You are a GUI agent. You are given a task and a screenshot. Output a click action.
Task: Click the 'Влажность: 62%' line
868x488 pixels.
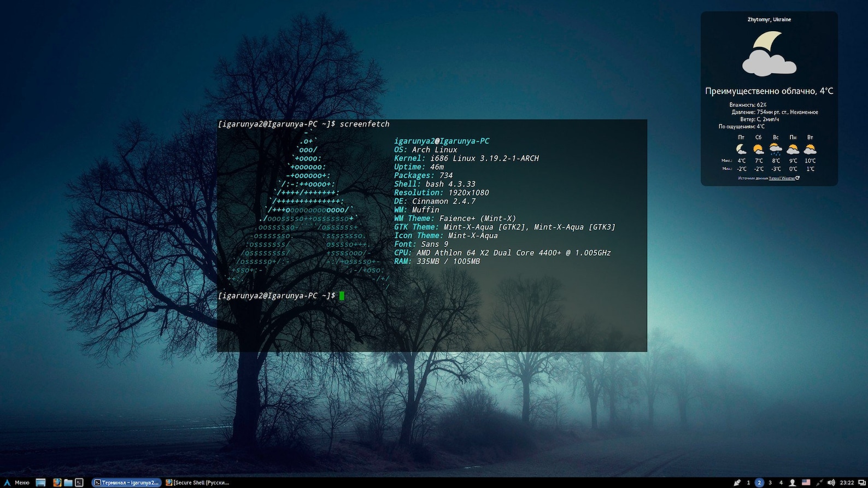(x=748, y=105)
